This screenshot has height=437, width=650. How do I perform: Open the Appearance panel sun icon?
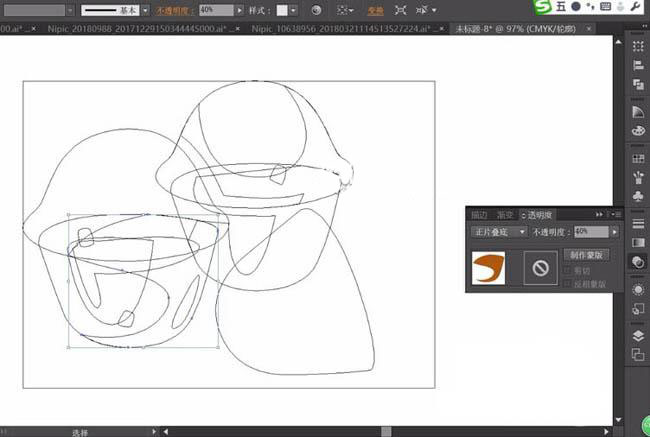click(x=638, y=289)
